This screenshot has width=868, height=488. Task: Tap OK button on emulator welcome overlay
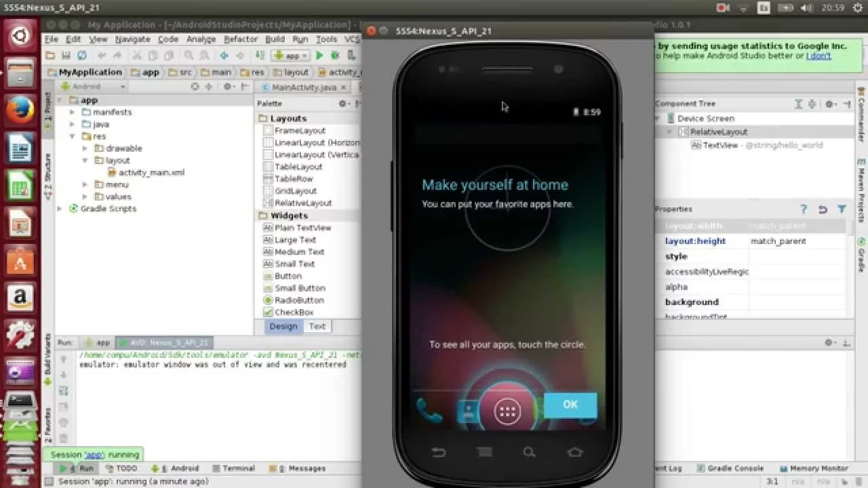click(x=570, y=405)
